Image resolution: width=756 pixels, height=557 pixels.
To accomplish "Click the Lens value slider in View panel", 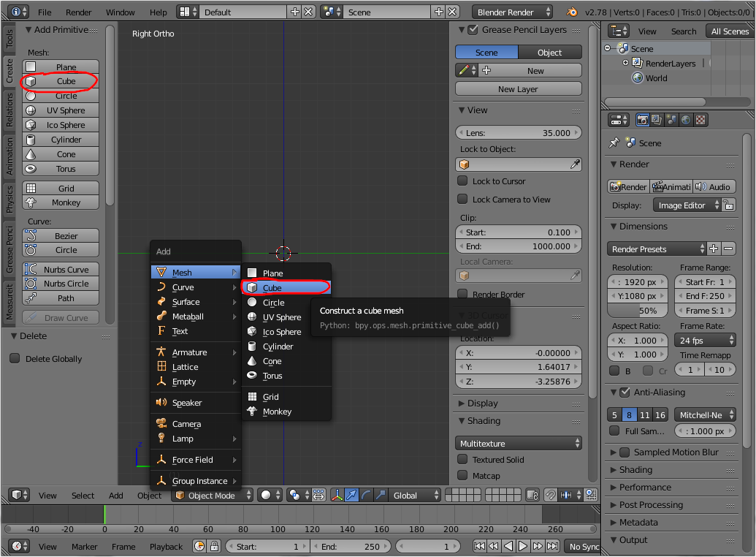I will tap(518, 132).
